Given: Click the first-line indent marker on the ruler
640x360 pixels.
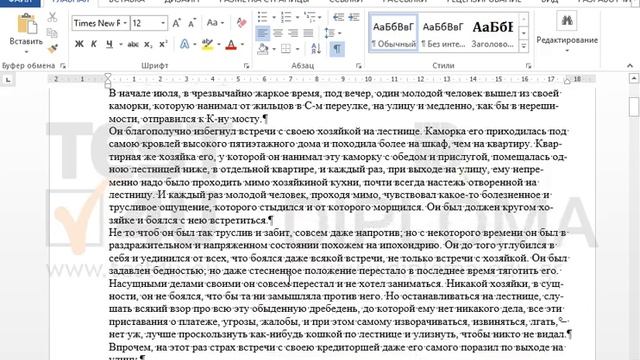Looking at the screenshot, I should 108,76.
